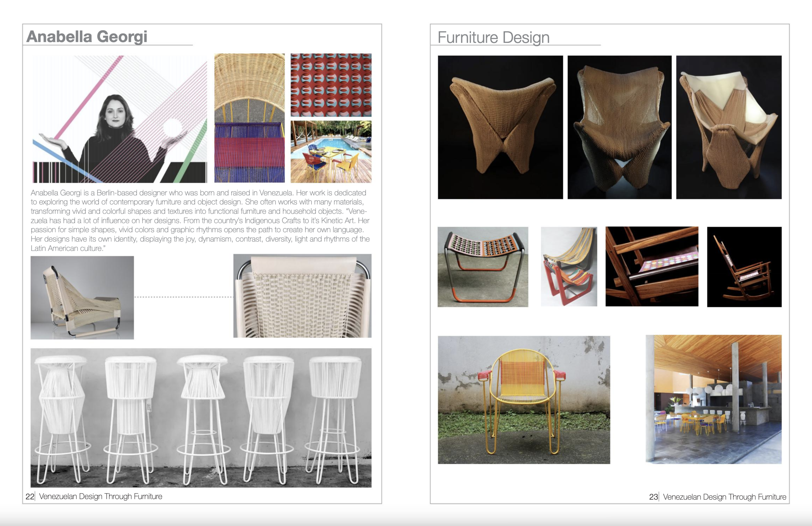Image resolution: width=812 pixels, height=526 pixels.
Task: Select the chair with cream cushion photo
Action: [x=729, y=127]
